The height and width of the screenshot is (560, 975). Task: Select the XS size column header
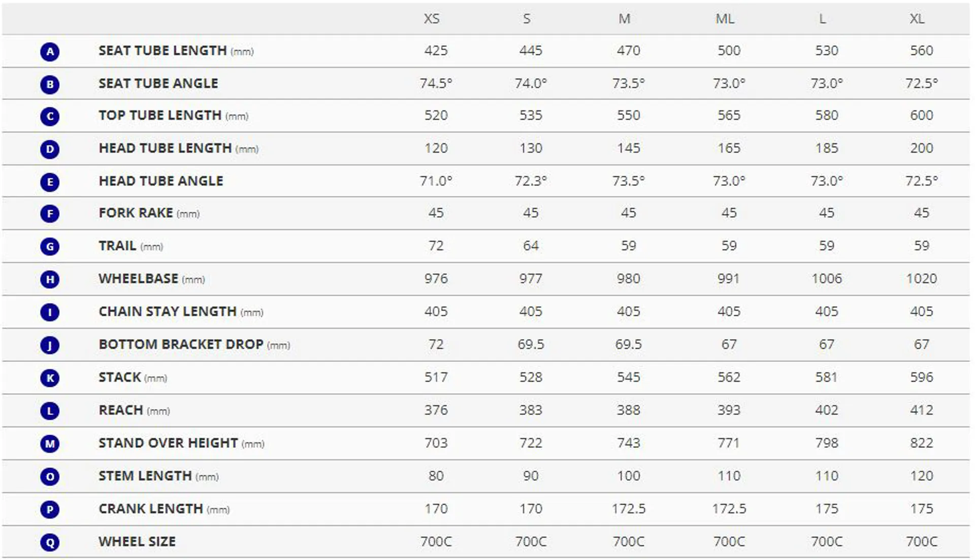(432, 19)
